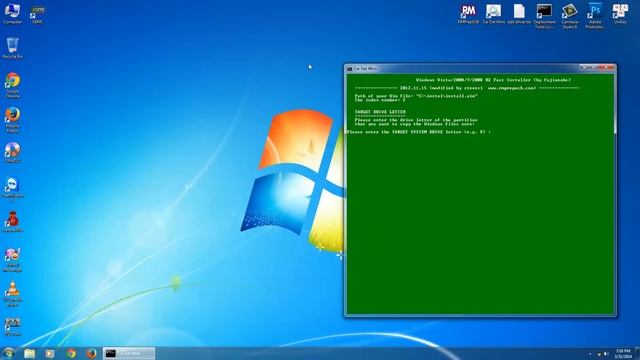Launch the Adobe Photoshop desktop shortcut
The image size is (640, 360).
click(x=595, y=16)
